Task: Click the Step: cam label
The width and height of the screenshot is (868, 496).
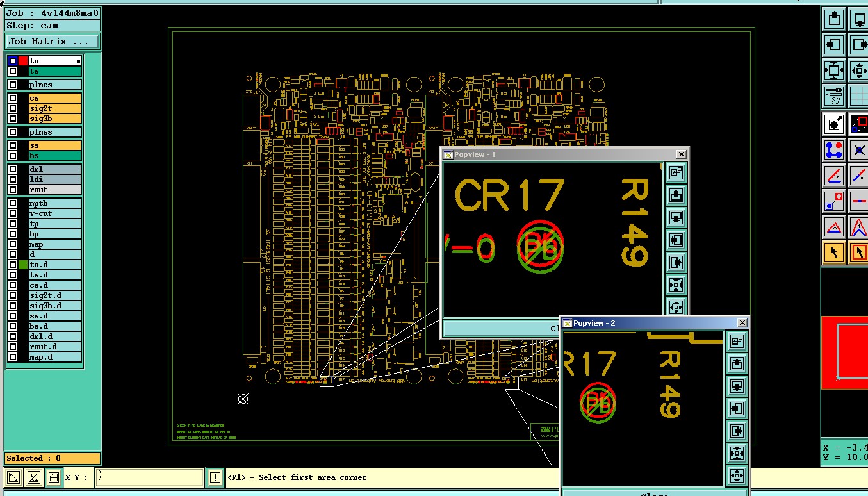Action: point(53,26)
